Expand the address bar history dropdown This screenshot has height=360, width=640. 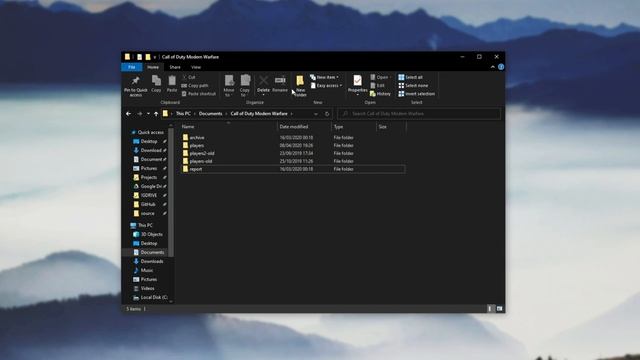click(316, 113)
